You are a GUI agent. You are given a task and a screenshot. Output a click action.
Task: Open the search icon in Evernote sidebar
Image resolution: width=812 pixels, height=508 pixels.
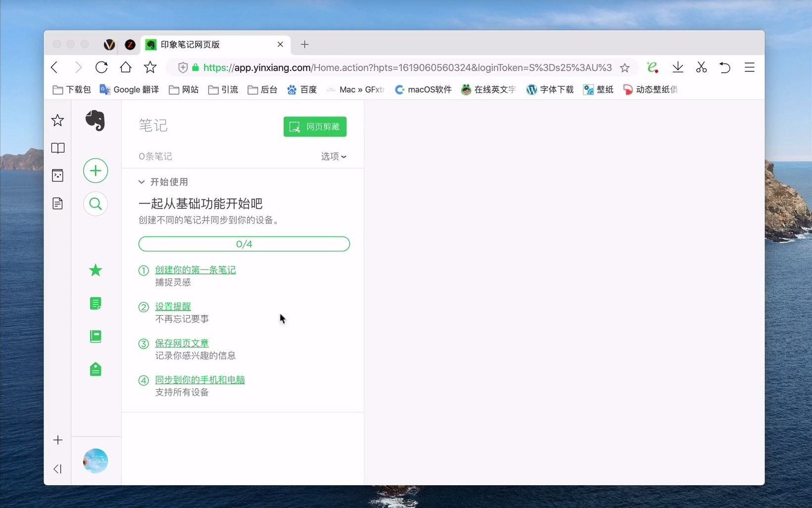(96, 204)
